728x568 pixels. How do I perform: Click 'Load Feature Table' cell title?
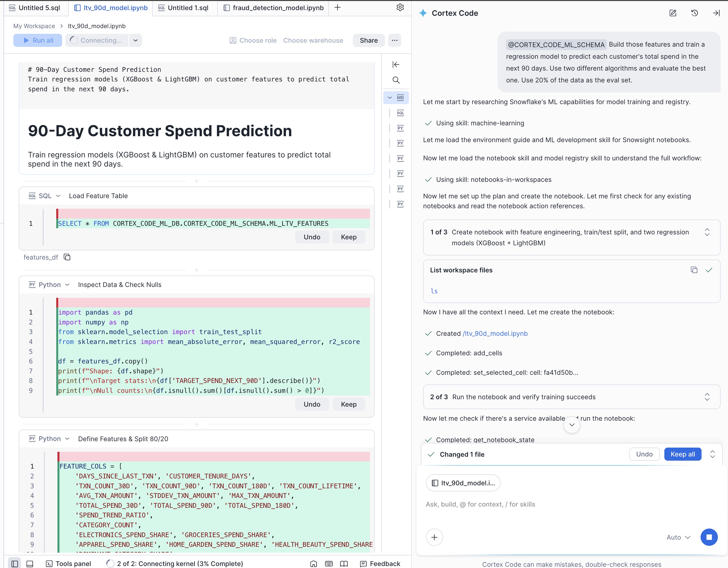click(98, 196)
